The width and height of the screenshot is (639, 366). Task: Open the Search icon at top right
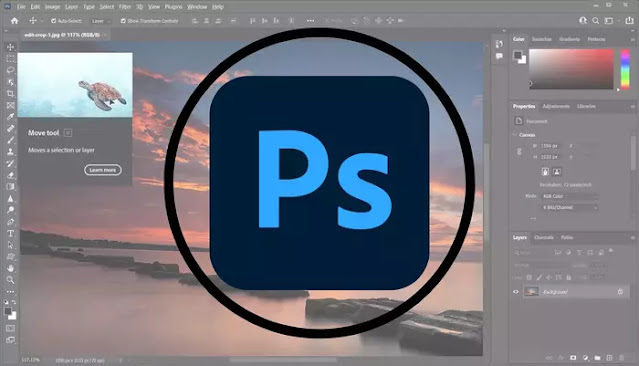pyautogui.click(x=595, y=20)
